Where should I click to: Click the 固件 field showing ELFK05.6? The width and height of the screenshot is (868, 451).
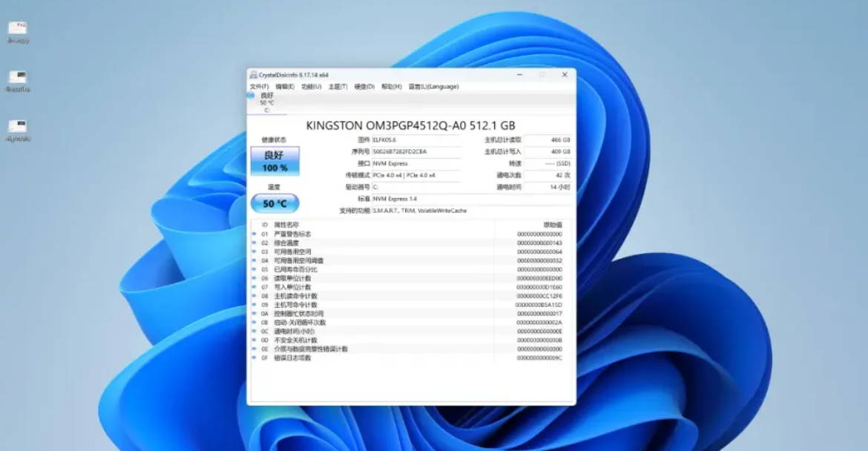point(415,140)
